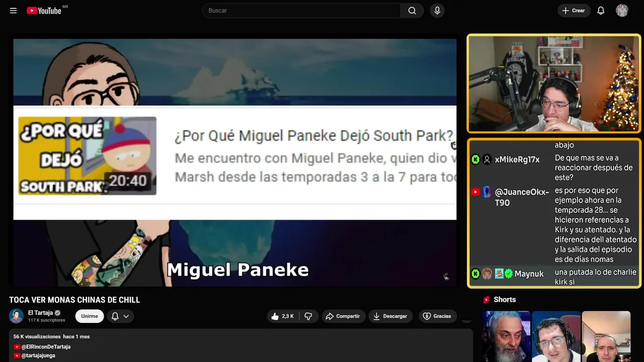Click the main video player
Viewport: 644px width, 362px height.
235,162
